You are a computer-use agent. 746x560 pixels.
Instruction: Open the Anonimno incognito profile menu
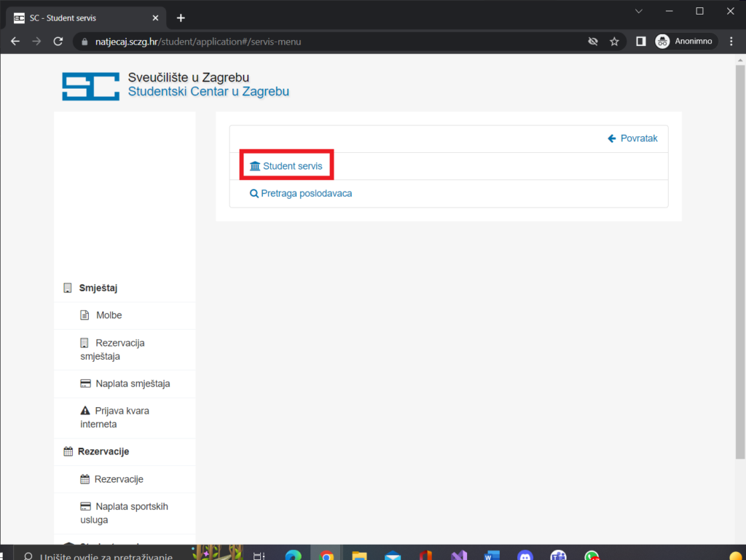click(x=686, y=42)
